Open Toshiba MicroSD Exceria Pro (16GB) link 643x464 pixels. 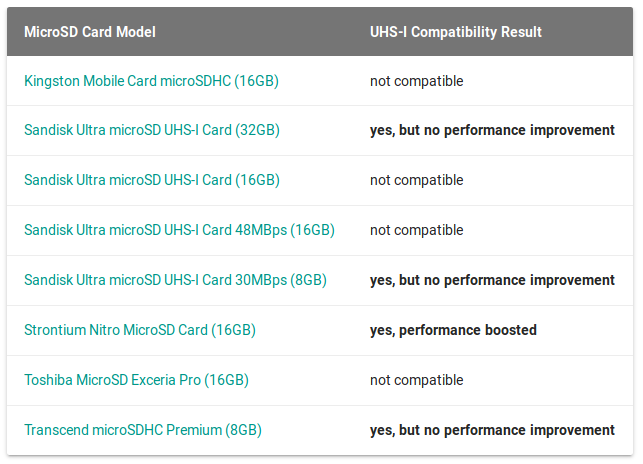pyautogui.click(x=137, y=380)
